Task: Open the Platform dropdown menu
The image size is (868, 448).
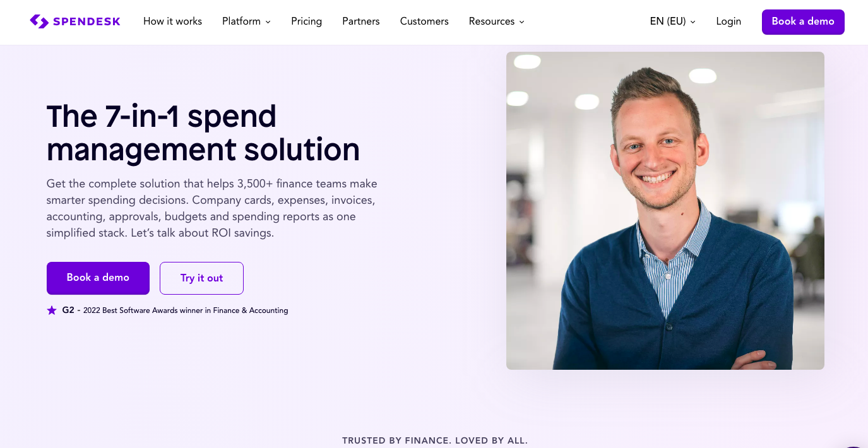Action: click(x=246, y=21)
